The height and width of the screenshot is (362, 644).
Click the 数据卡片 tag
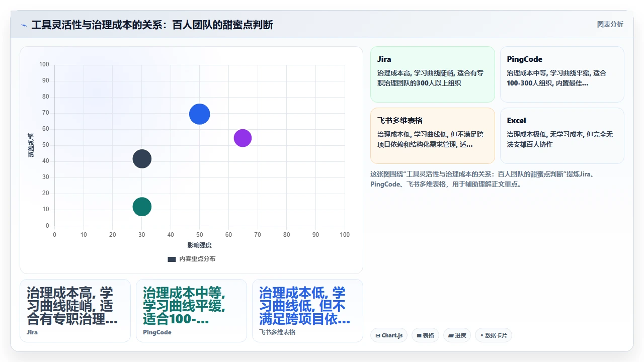(x=493, y=335)
